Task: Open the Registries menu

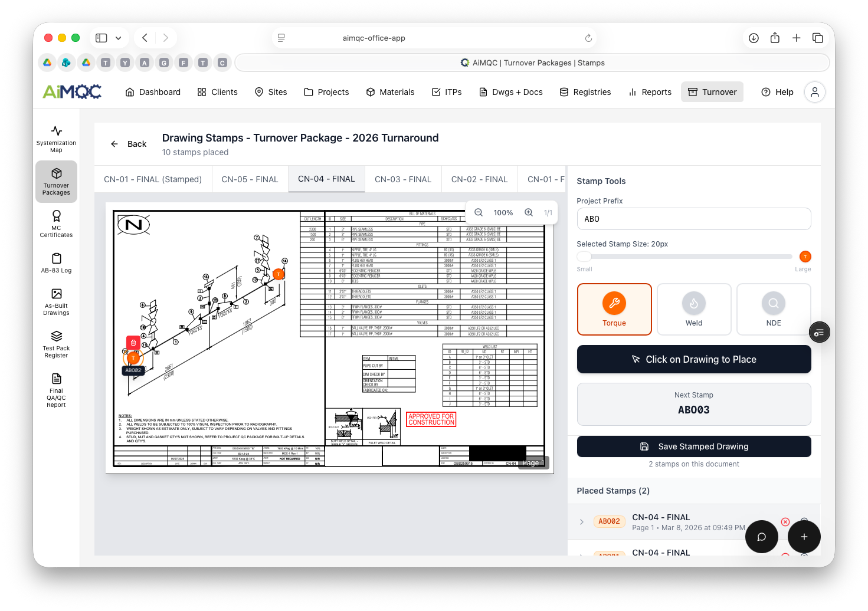Action: pos(585,92)
